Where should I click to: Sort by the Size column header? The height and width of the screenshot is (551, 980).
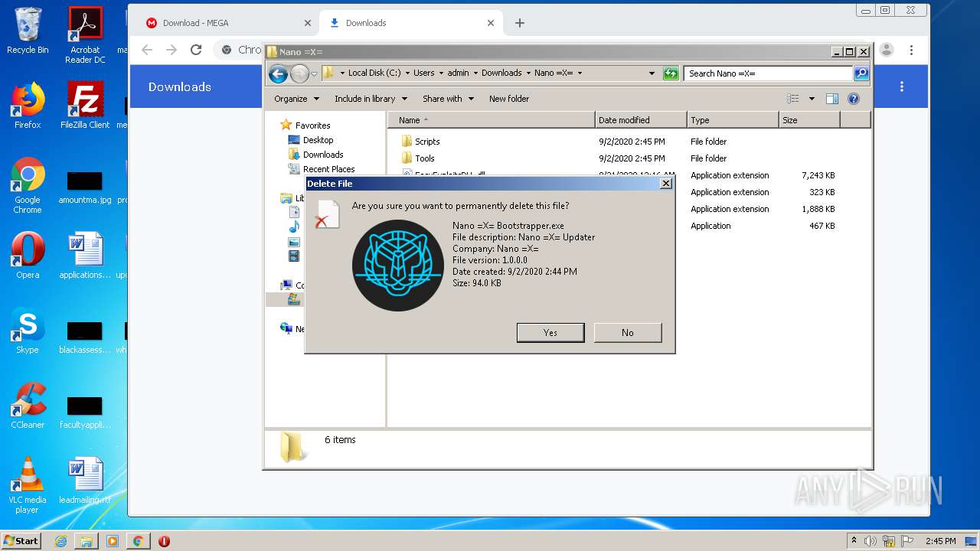click(809, 120)
